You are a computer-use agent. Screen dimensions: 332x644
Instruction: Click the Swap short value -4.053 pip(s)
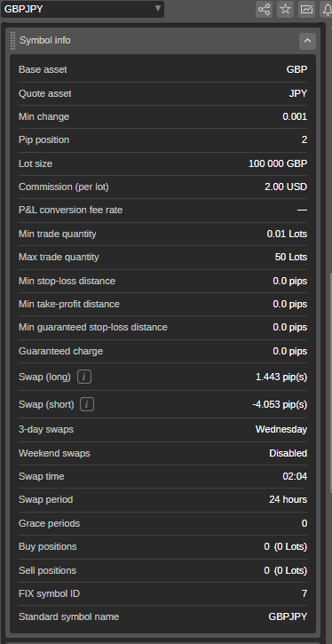click(x=280, y=404)
